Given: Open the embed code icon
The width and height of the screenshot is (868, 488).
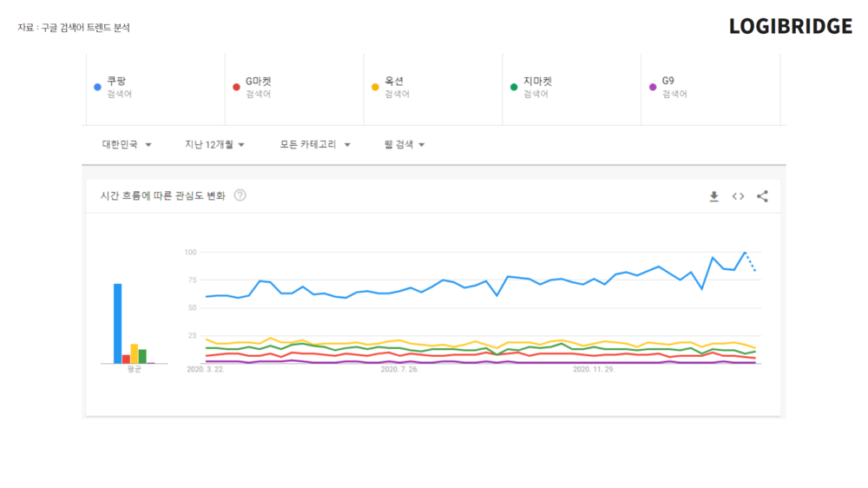Looking at the screenshot, I should pos(738,196).
